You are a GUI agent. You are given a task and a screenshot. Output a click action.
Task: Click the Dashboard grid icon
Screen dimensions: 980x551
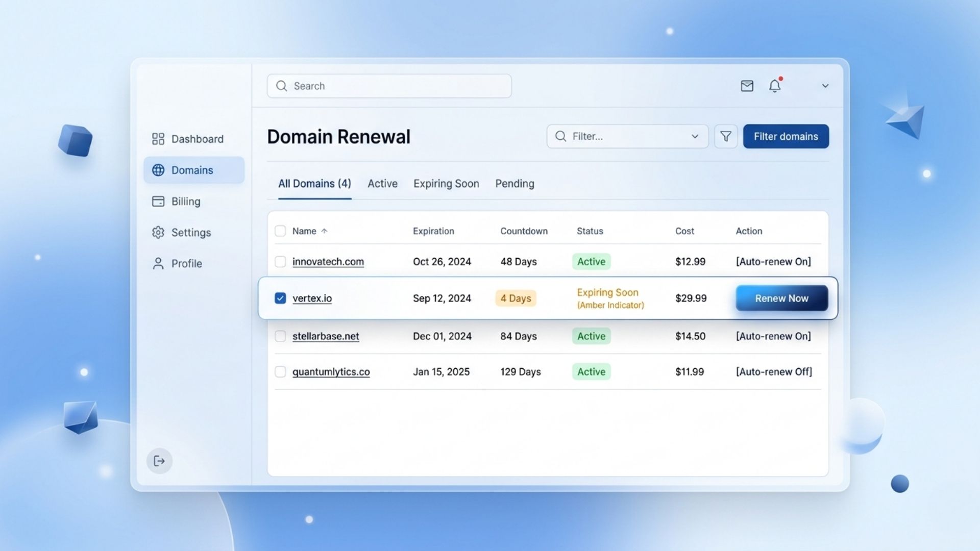pyautogui.click(x=158, y=139)
